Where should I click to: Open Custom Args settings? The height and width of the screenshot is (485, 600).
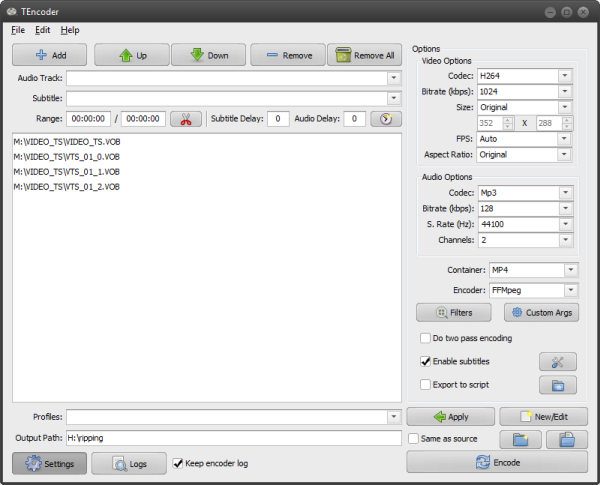click(541, 313)
